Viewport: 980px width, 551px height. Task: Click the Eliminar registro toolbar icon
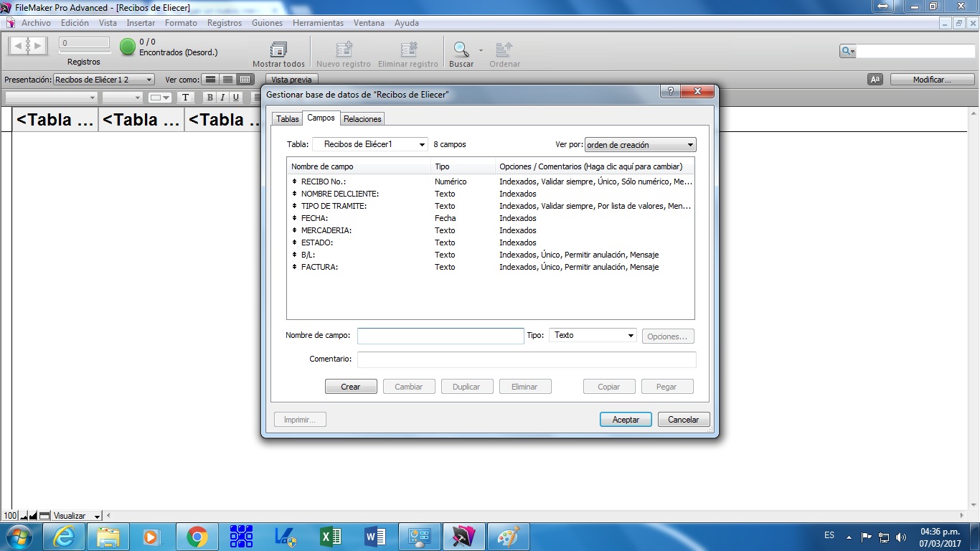tap(408, 50)
